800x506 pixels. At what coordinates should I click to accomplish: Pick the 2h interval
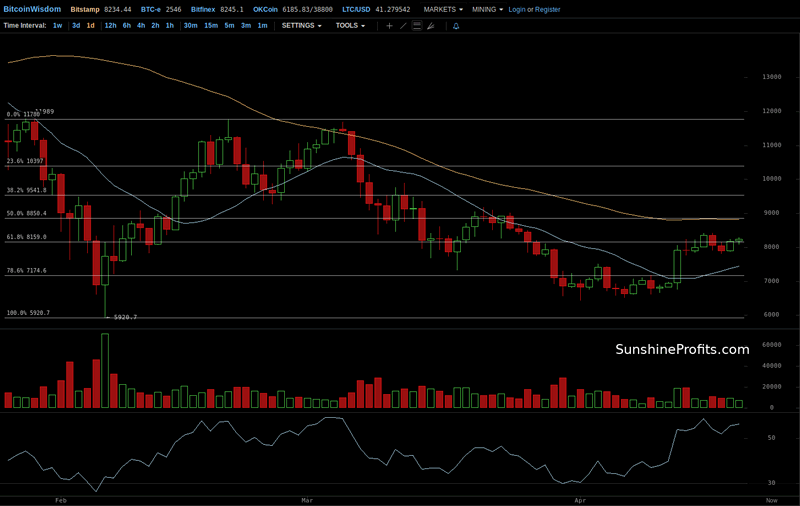coord(155,26)
